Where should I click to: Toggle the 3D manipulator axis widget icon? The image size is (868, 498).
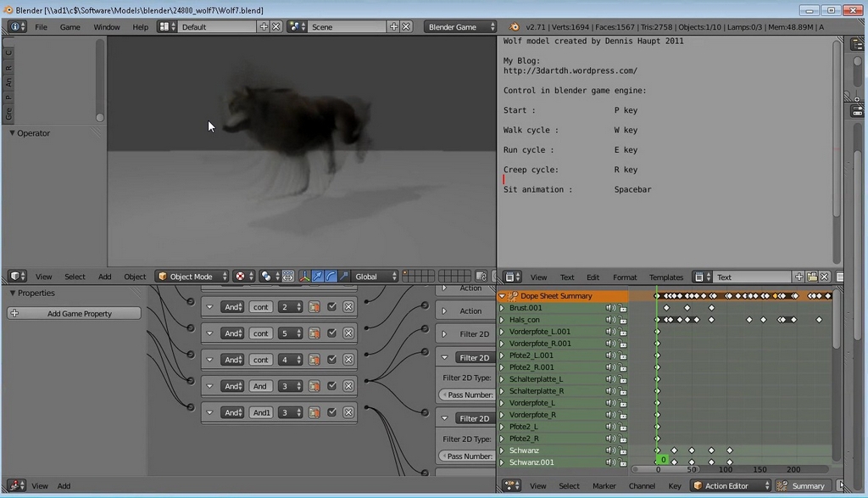(x=303, y=277)
